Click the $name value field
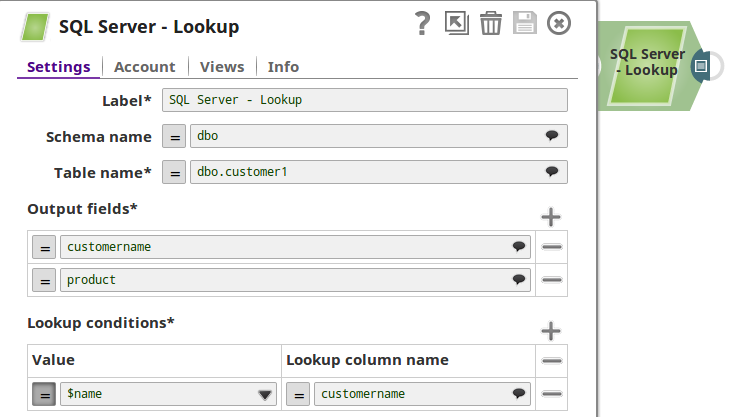This screenshot has width=738, height=417. [168, 394]
